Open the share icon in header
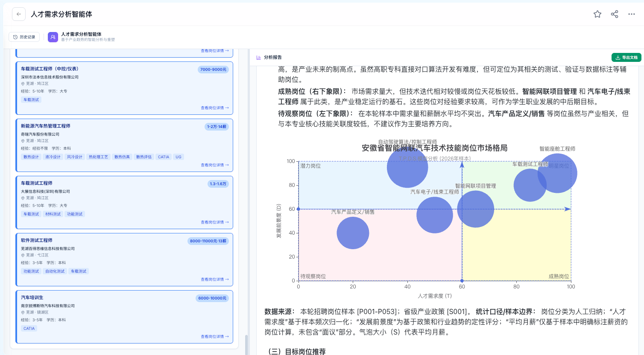The image size is (644, 355). coord(615,14)
